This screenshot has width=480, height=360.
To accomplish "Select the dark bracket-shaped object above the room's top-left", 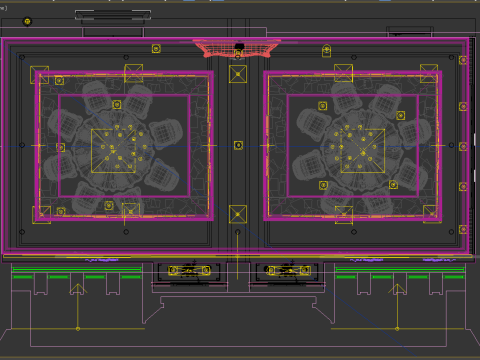I will point(113,16).
